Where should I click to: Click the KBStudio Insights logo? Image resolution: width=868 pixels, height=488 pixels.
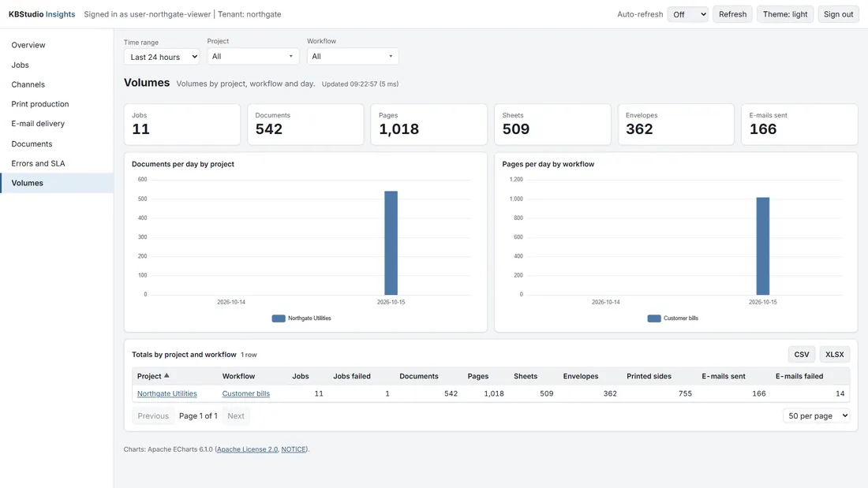pos(42,14)
